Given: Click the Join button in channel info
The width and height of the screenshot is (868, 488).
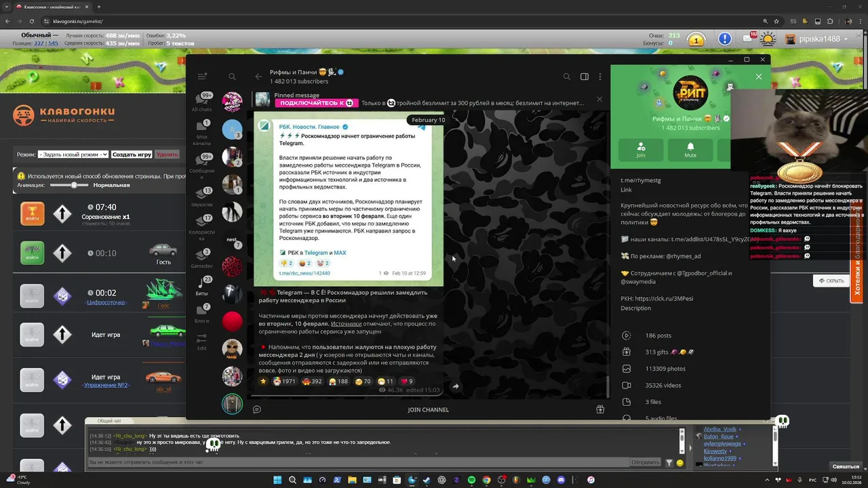Looking at the screenshot, I should click(641, 150).
